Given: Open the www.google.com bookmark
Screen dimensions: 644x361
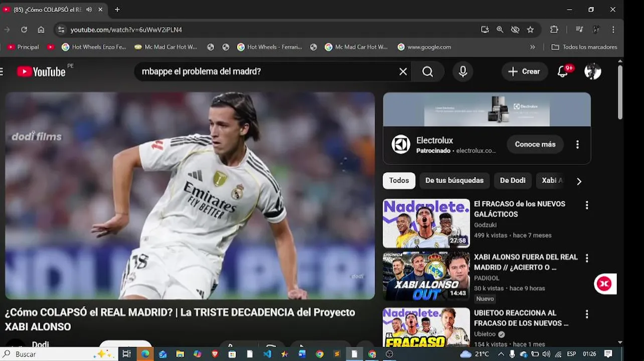Looking at the screenshot, I should [x=424, y=47].
